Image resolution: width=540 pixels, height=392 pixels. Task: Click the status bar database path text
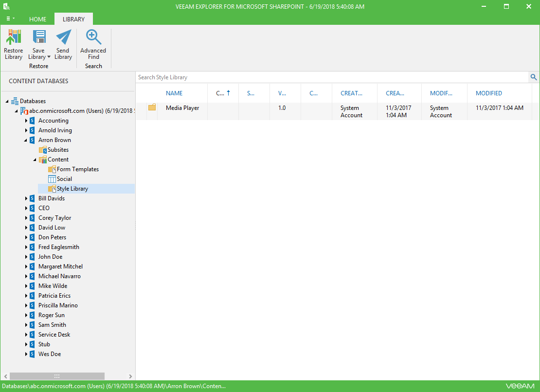coord(114,386)
